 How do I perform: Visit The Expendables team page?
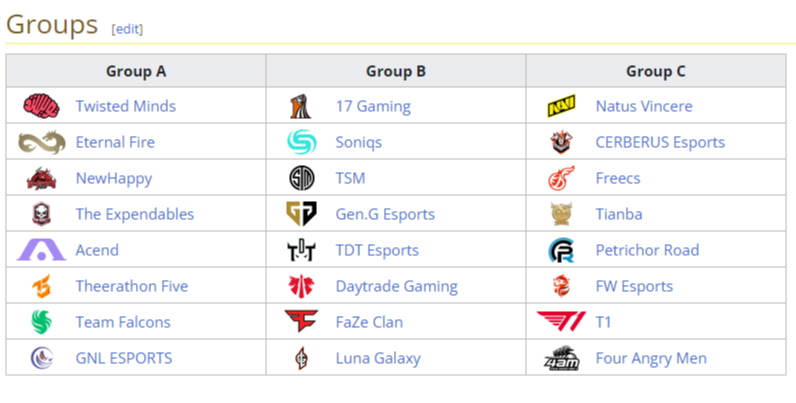pos(135,214)
